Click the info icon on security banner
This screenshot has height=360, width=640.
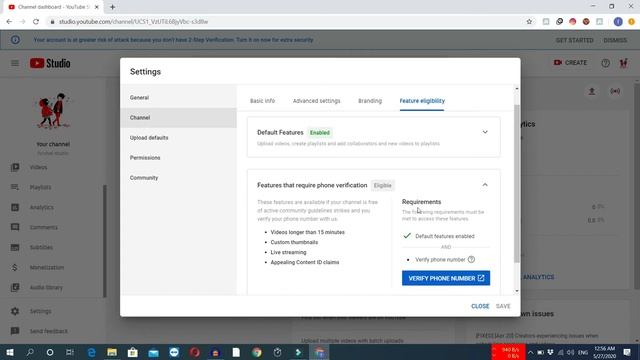[x=15, y=40]
